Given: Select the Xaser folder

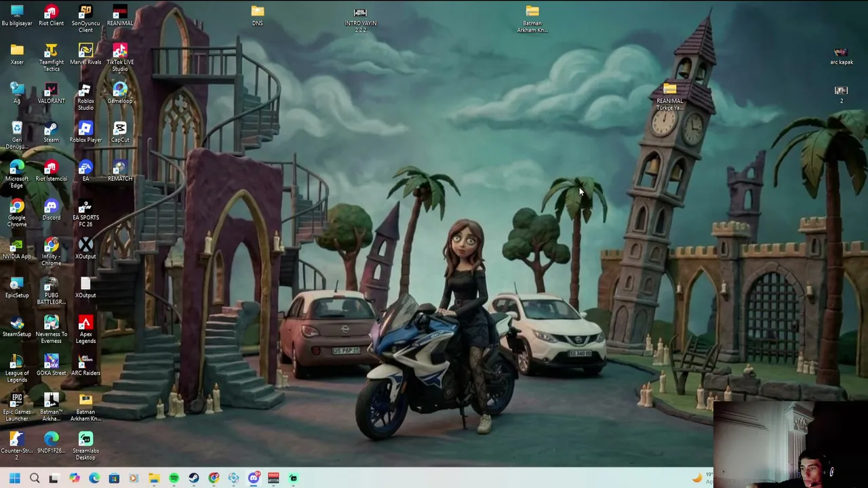Looking at the screenshot, I should pos(17,54).
